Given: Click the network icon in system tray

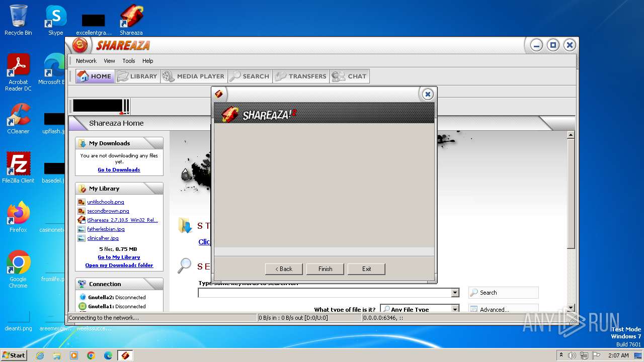Looking at the screenshot, I should coord(584,355).
